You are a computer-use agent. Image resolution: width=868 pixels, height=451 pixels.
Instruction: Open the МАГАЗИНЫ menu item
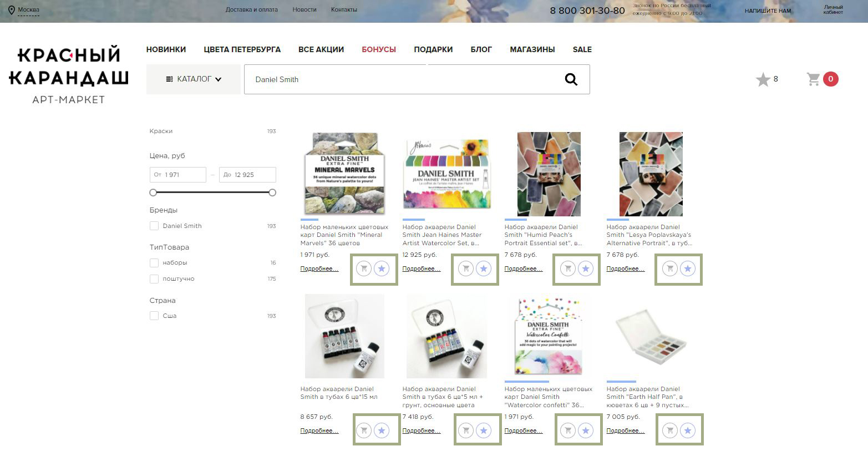532,49
